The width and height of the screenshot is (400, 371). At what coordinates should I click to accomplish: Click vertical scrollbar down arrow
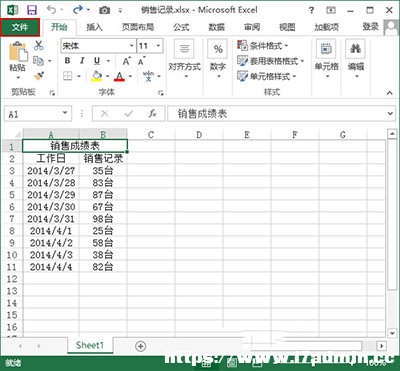coord(392,333)
